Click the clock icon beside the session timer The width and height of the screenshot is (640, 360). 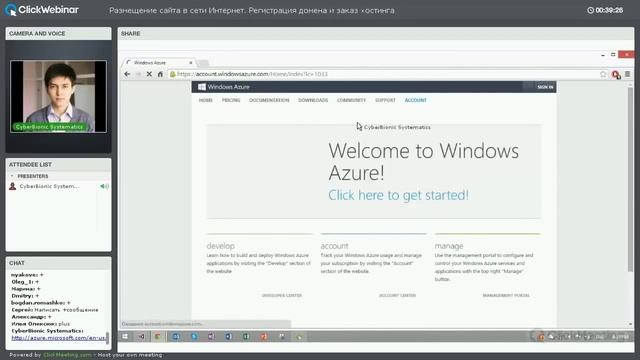[x=590, y=10]
